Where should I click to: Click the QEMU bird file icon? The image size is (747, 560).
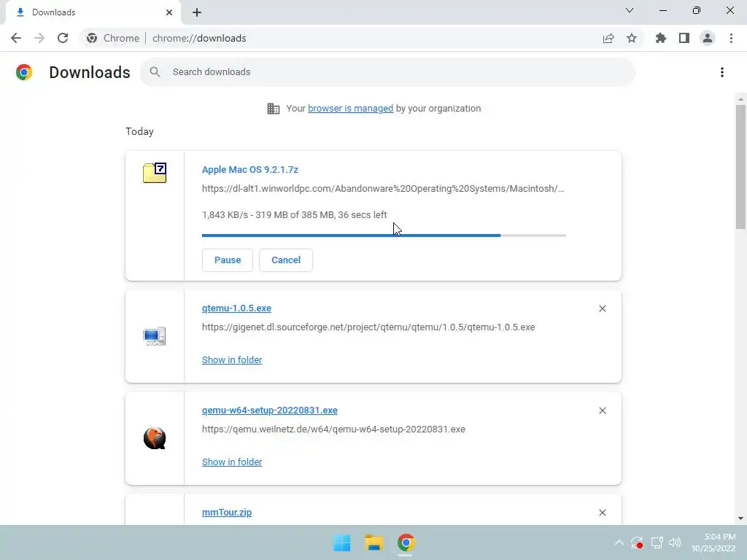tap(155, 438)
